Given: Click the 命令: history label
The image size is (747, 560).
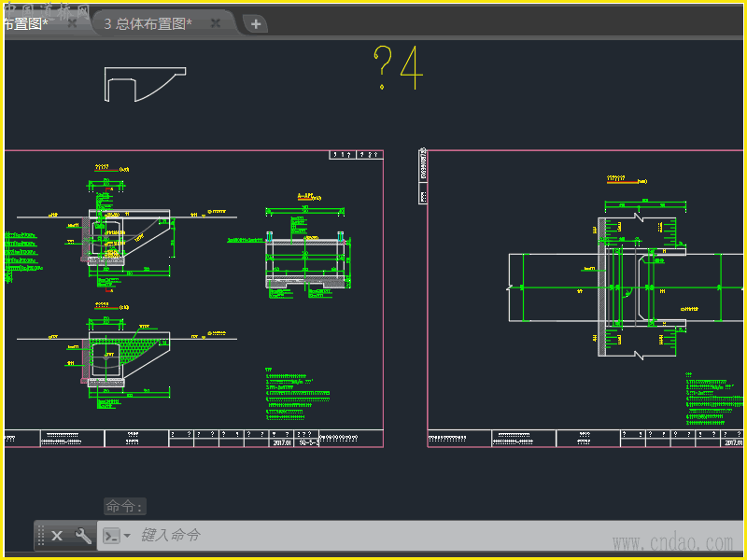Looking at the screenshot, I should 125,507.
